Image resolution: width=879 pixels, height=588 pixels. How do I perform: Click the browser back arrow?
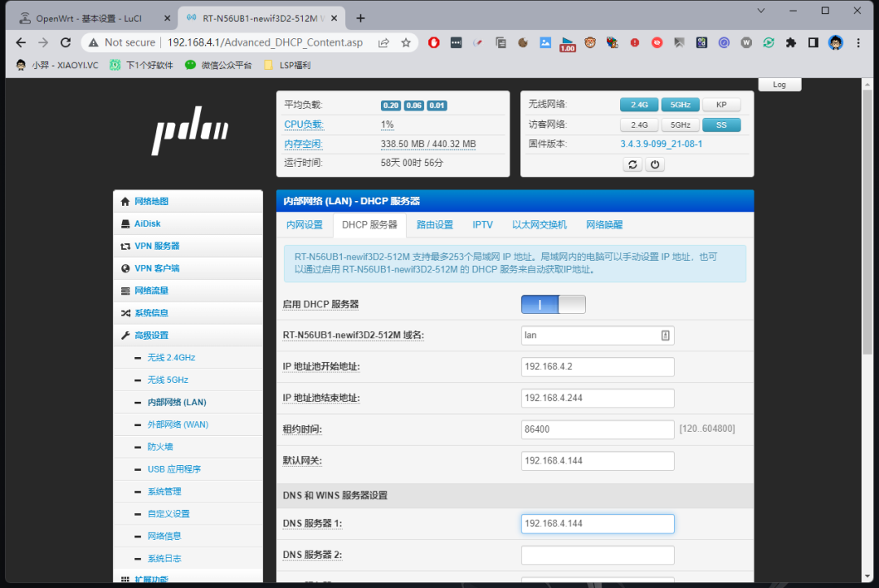(20, 42)
